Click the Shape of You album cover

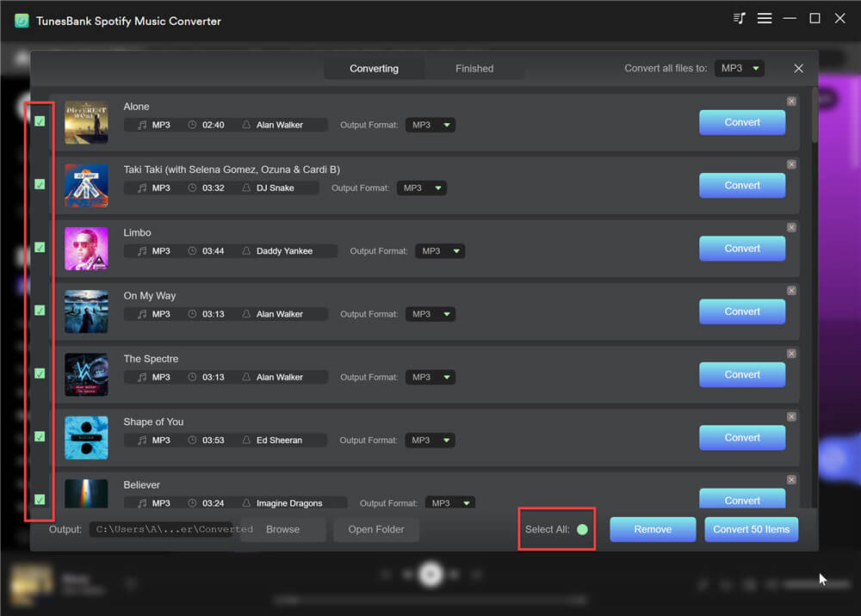[x=86, y=438]
